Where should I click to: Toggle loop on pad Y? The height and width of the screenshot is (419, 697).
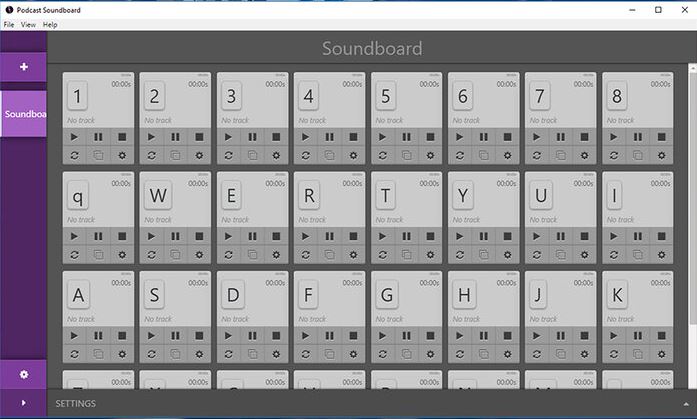[460, 255]
